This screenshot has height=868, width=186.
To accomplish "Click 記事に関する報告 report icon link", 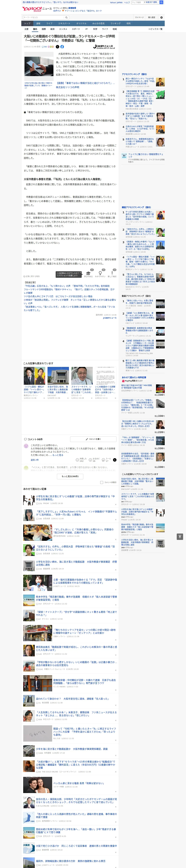I will click(32, 277).
